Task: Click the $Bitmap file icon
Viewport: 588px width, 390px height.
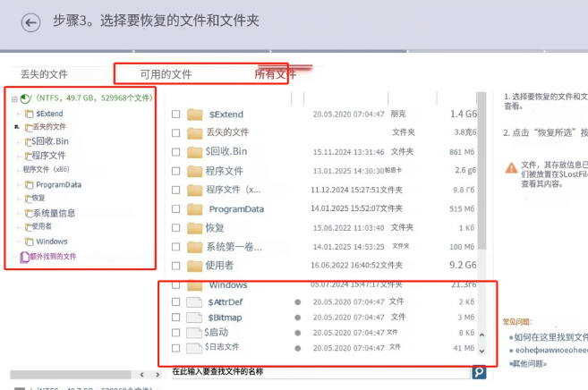Action: click(x=194, y=318)
